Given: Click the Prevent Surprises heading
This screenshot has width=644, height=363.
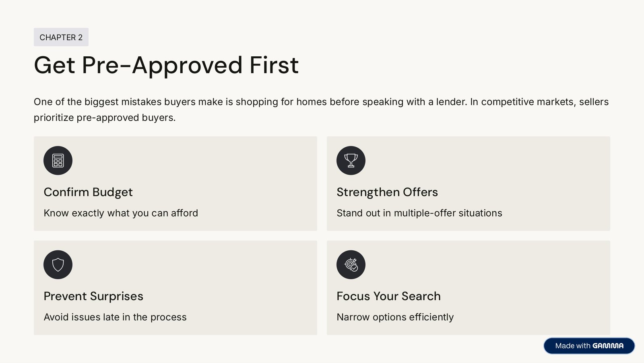Looking at the screenshot, I should tap(93, 296).
